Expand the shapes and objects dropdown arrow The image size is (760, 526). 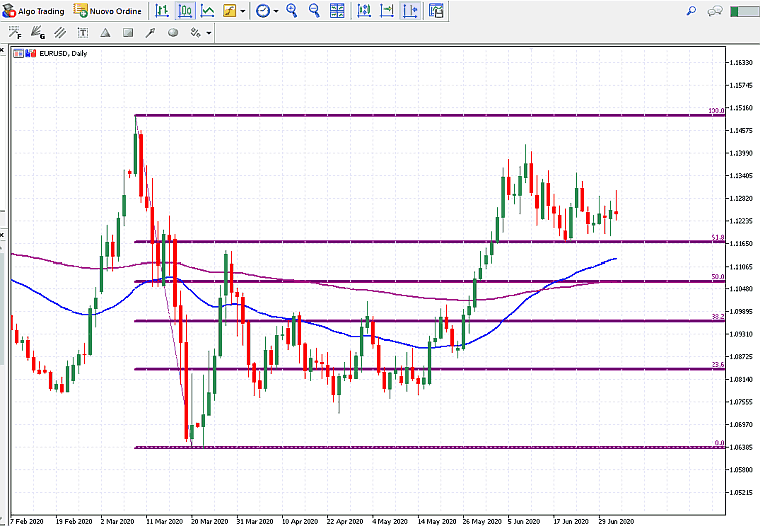(208, 33)
